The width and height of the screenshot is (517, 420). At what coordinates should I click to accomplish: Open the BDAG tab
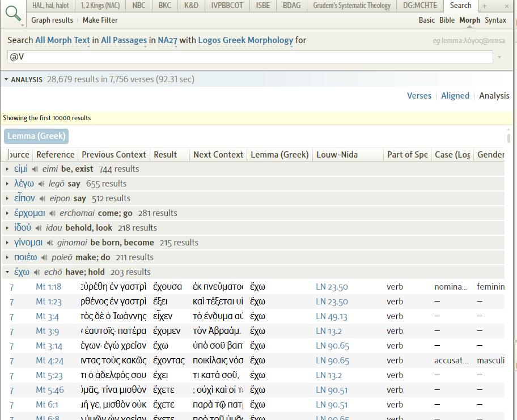point(292,5)
